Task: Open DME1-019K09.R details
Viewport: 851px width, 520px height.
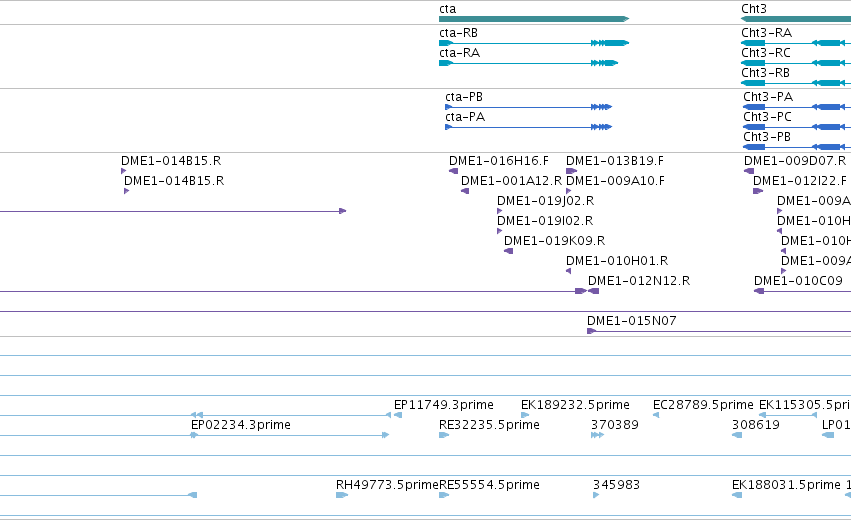Action: (555, 242)
